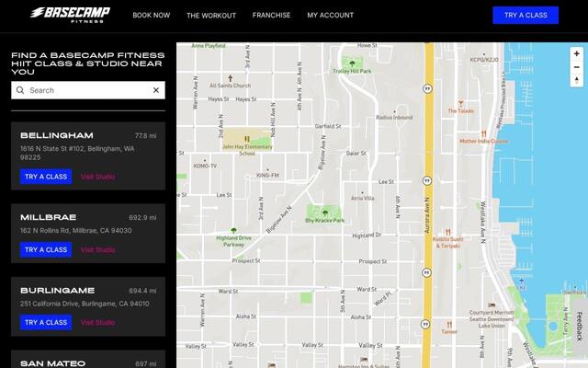Click the Tanoor restaurant icon
Screen dimensions: 588x368
449,325
